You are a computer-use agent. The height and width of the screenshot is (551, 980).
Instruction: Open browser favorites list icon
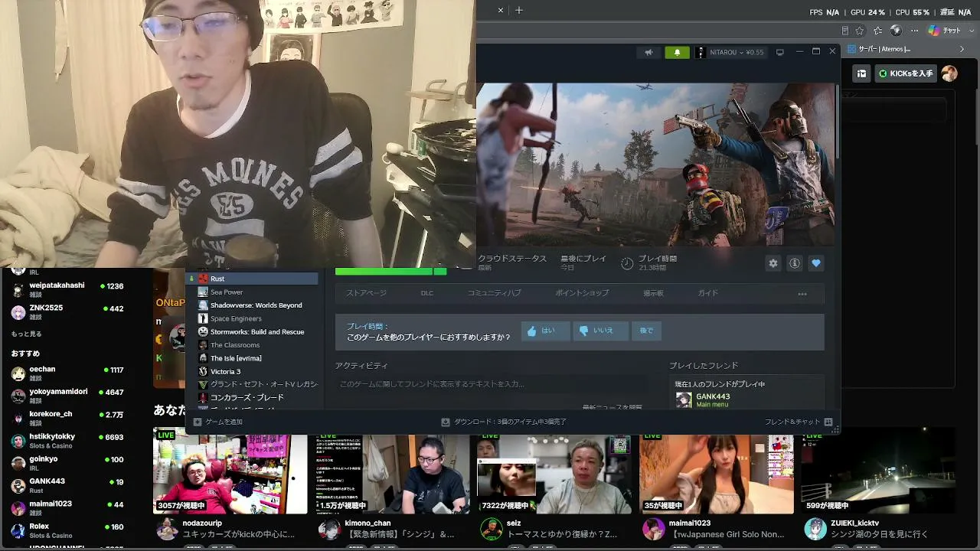pyautogui.click(x=878, y=31)
